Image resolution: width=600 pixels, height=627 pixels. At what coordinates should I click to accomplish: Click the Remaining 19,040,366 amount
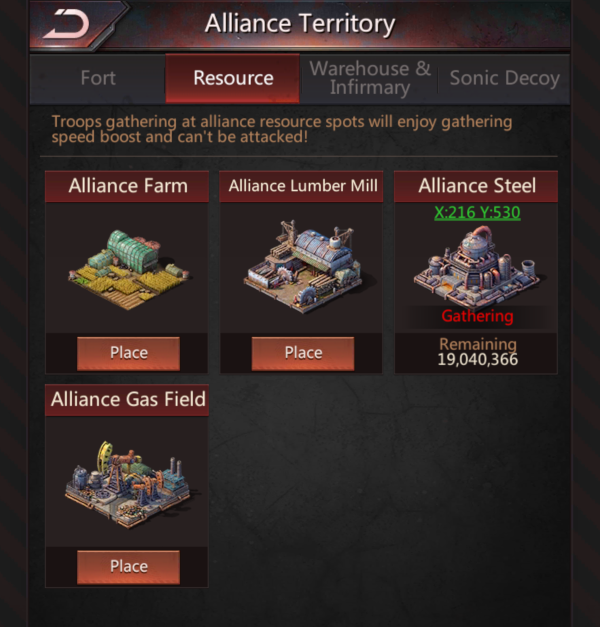point(478,352)
